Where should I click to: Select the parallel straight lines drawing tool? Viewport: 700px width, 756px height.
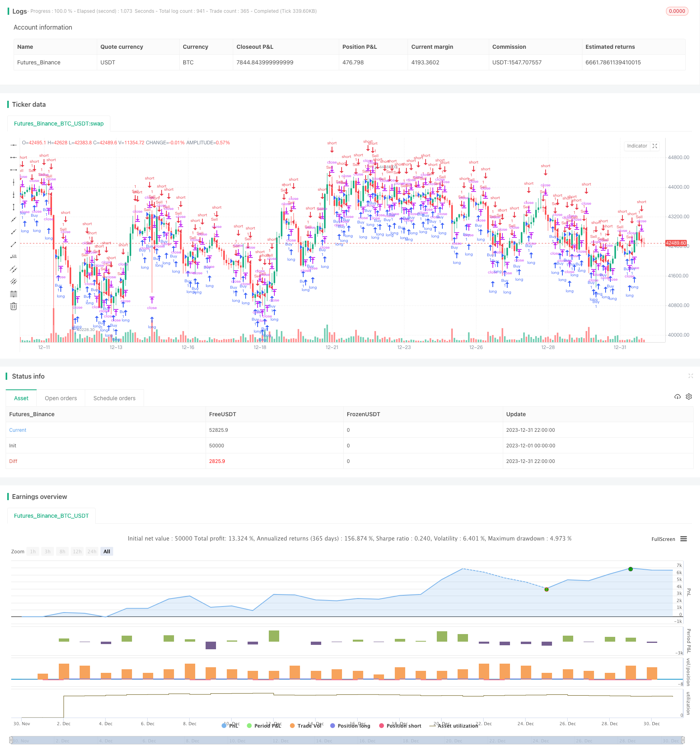14,269
